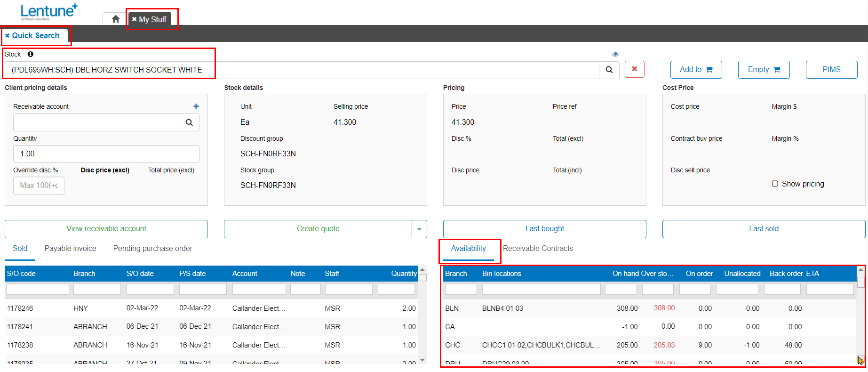Click the Staff column header
The image size is (868, 372).
point(332,274)
